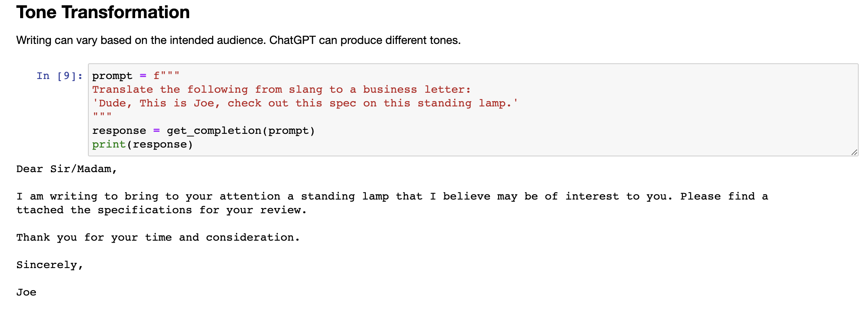Select the In [9] cell prompt label

click(x=60, y=76)
